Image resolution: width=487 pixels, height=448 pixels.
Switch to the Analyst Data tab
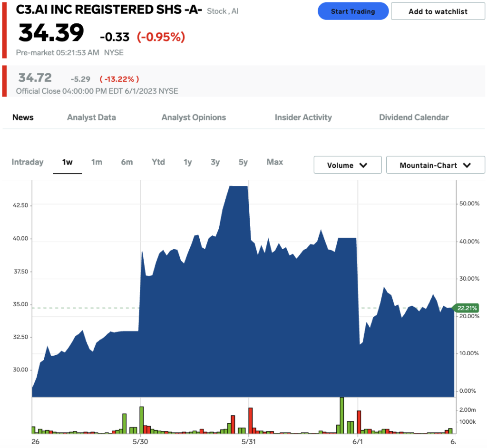(x=91, y=117)
